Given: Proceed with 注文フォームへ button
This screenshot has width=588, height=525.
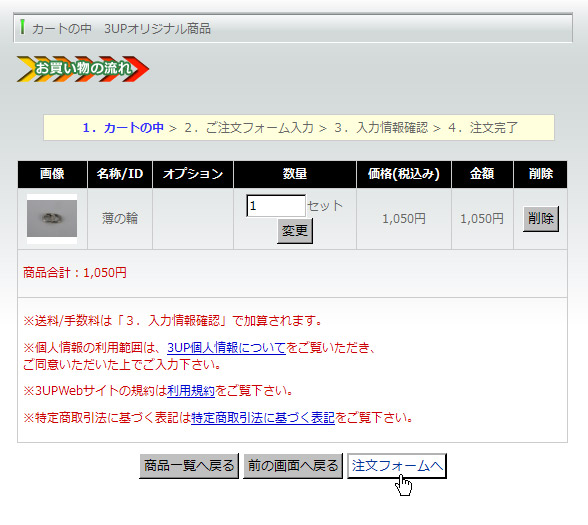Looking at the screenshot, I should tap(397, 466).
